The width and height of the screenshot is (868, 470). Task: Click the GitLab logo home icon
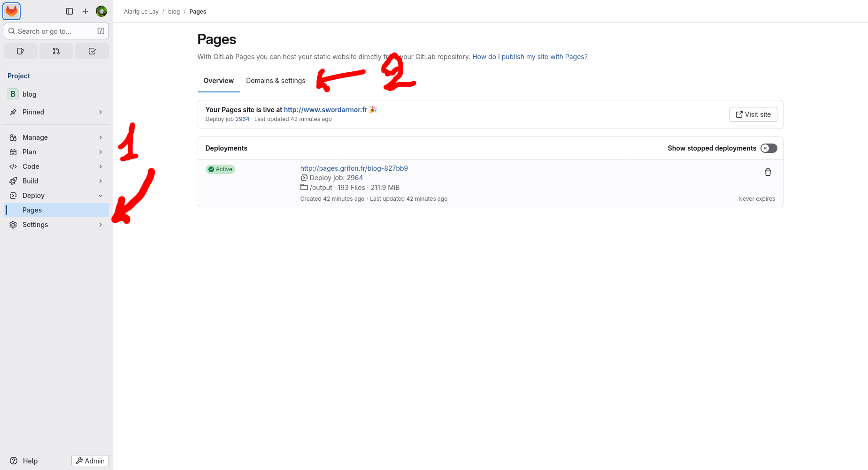point(12,11)
